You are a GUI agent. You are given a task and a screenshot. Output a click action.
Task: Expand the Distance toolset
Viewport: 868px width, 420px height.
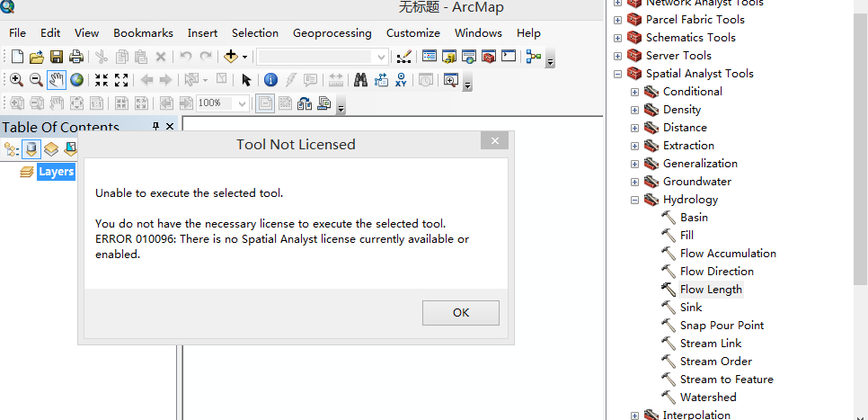pos(635,128)
